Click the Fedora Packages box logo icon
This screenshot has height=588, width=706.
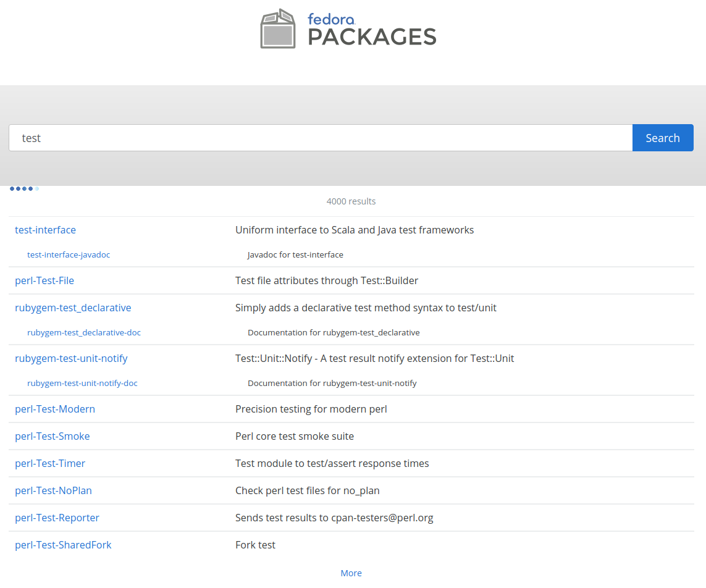(x=278, y=28)
